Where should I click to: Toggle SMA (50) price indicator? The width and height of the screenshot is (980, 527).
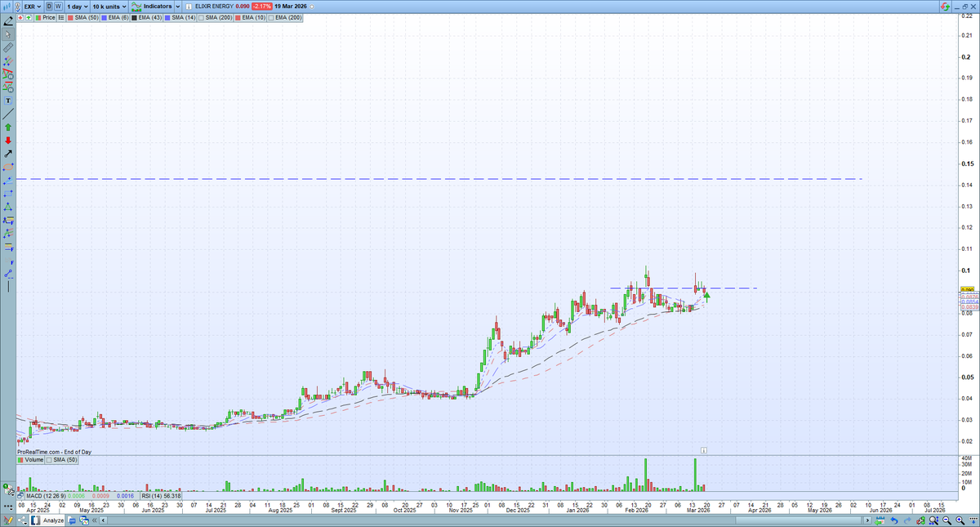[82, 18]
